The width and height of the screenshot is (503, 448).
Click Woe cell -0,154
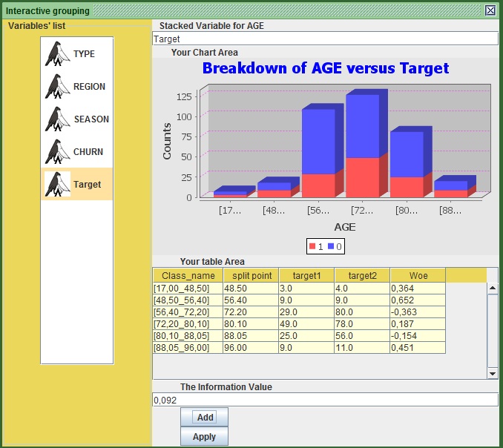(x=418, y=336)
